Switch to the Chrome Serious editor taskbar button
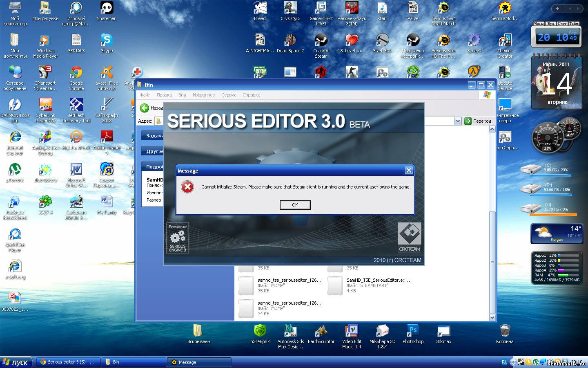588x368 pixels. coord(68,362)
